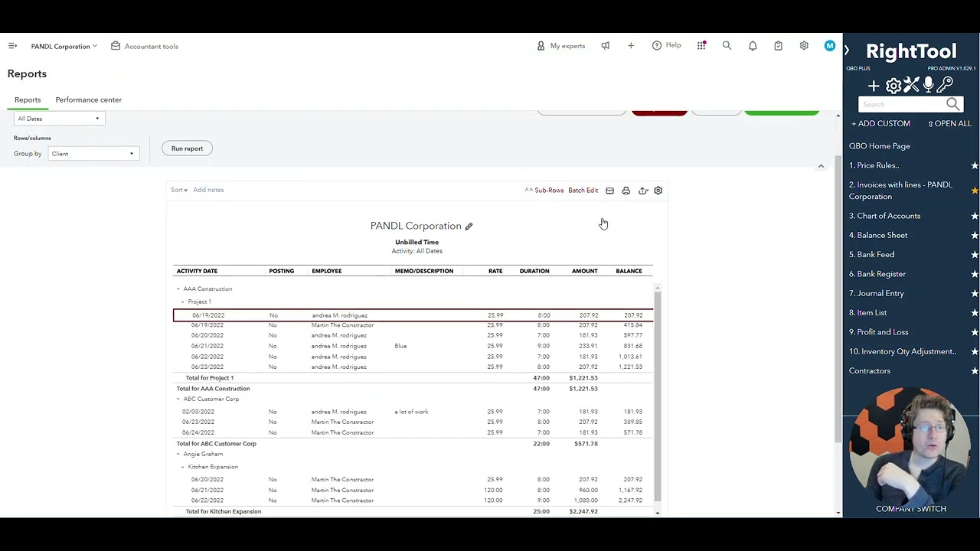Click the RightTool key icon
The width and height of the screenshot is (980, 551).
point(945,84)
